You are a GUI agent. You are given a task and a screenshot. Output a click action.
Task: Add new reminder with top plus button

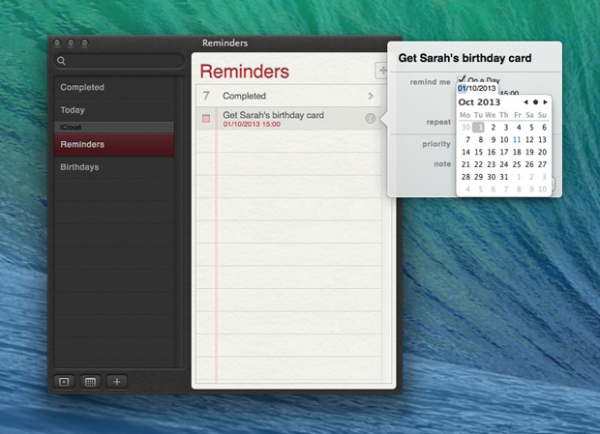[x=382, y=70]
